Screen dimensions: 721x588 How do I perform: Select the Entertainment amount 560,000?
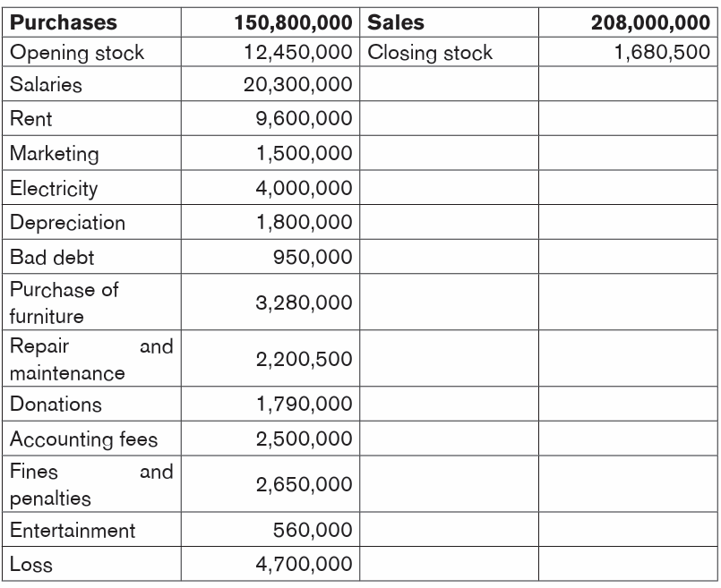click(x=313, y=530)
